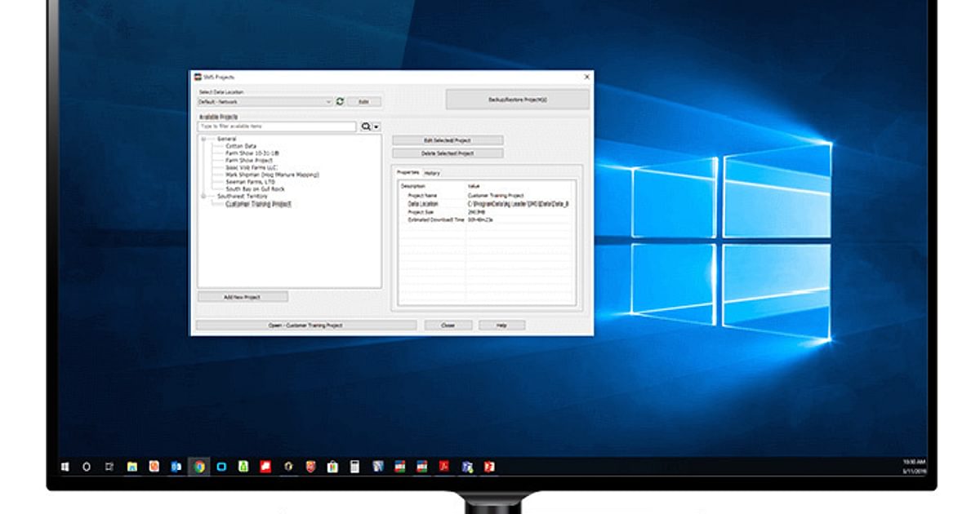The width and height of the screenshot is (980, 514).
Task: Collapse the Southwest Territory group
Action: pos(203,197)
